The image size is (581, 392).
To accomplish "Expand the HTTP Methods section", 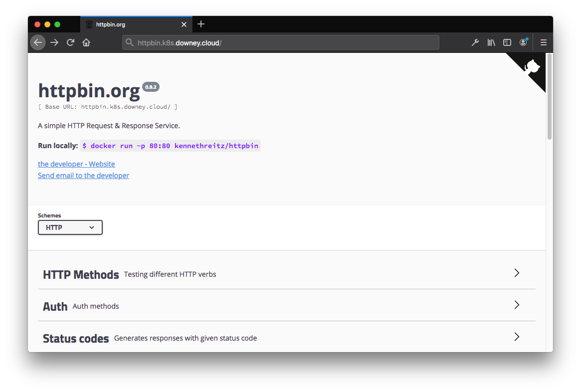I will click(x=286, y=274).
